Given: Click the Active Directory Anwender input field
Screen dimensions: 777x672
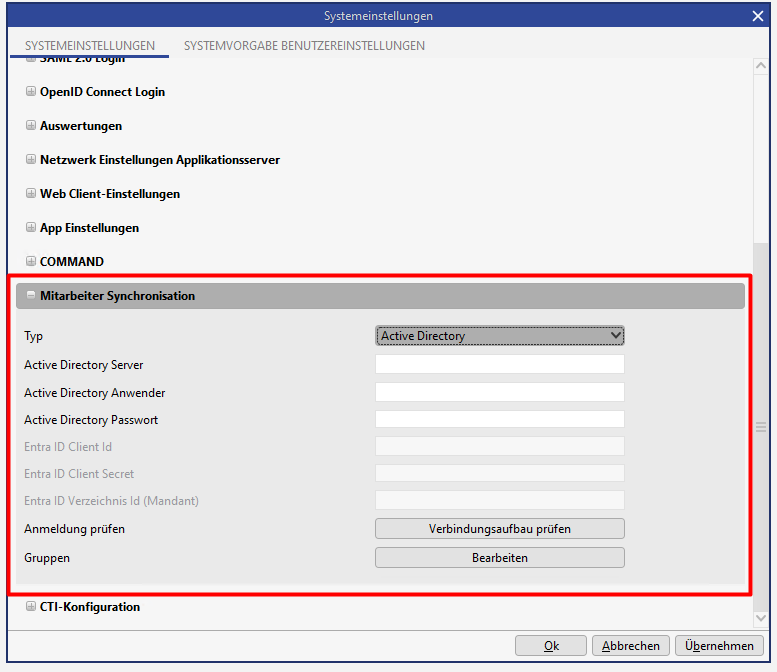Looking at the screenshot, I should pos(499,392).
